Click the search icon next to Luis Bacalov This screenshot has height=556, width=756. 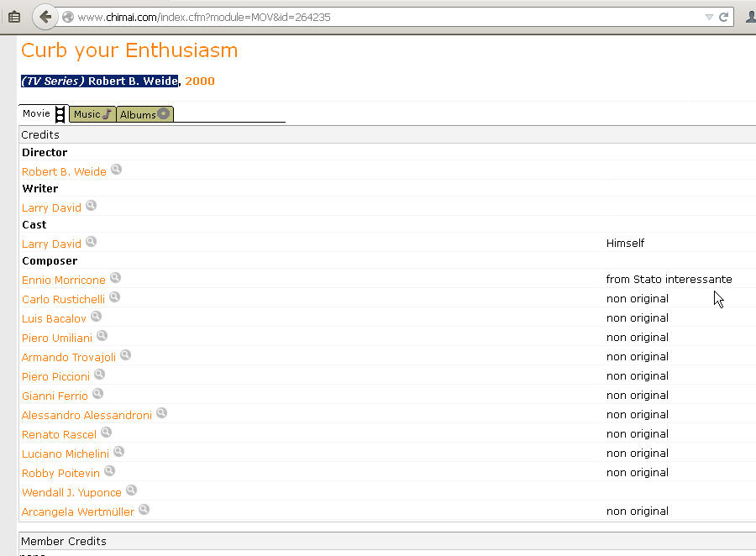click(x=96, y=317)
